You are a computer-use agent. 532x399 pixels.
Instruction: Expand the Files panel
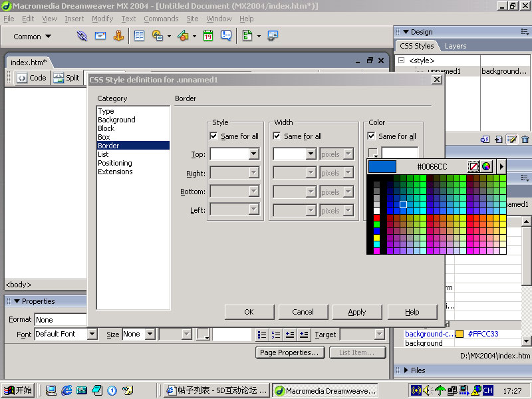406,370
